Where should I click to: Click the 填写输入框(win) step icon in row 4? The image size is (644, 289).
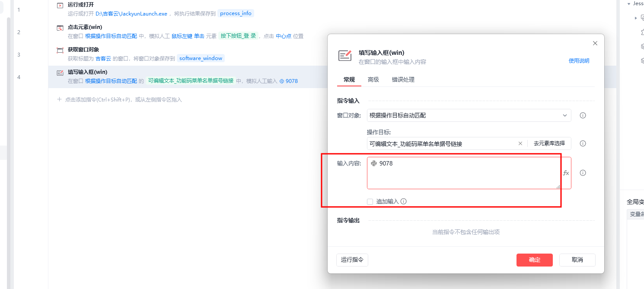[x=60, y=73]
